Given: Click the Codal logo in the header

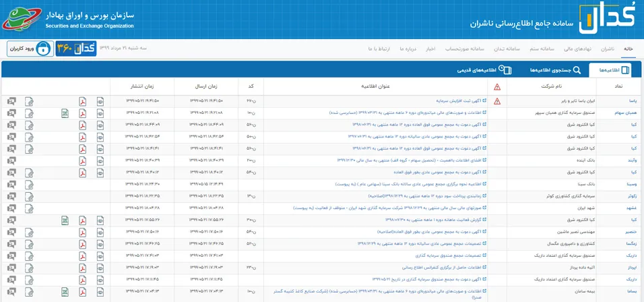Looking at the screenshot, I should click(606, 18).
